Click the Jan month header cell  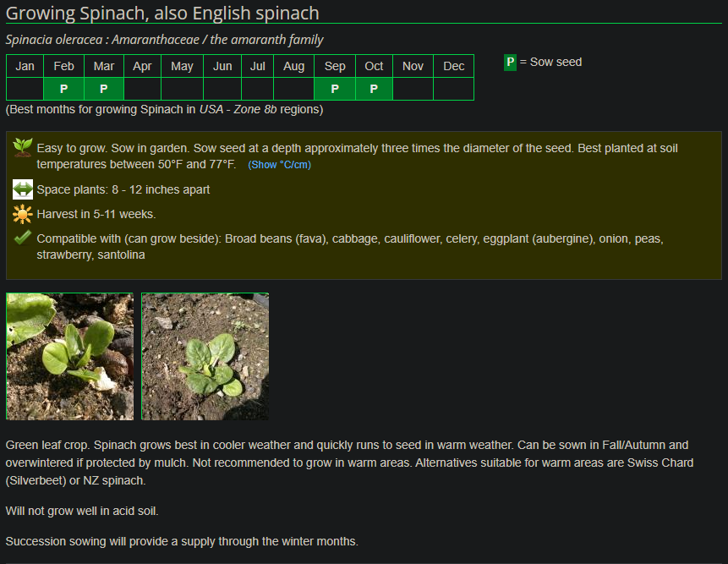(x=25, y=66)
